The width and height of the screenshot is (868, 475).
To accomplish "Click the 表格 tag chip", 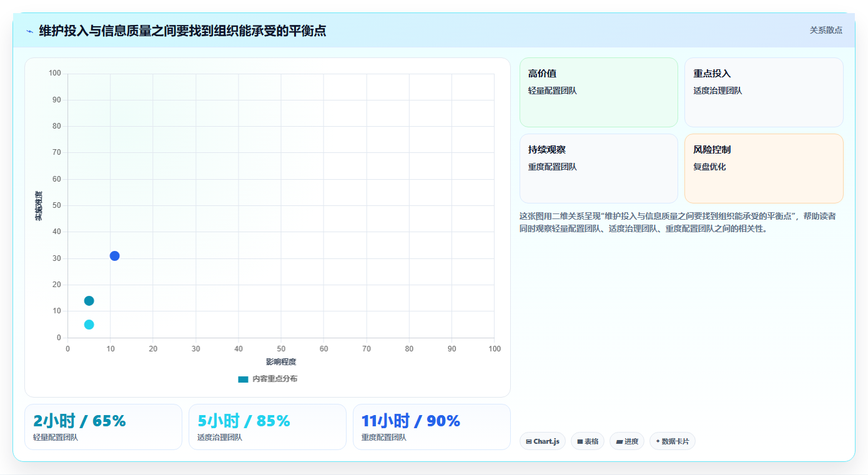I will pyautogui.click(x=588, y=441).
